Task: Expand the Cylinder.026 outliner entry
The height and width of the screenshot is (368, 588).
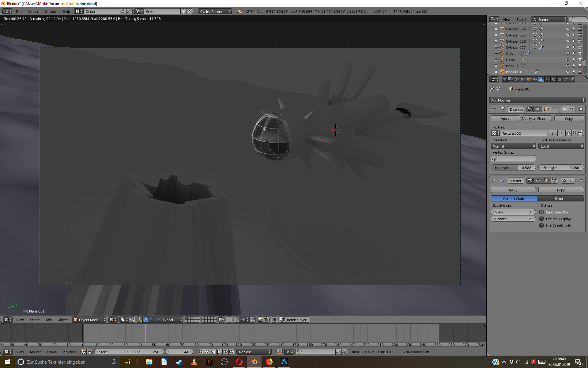Action: pos(496,41)
